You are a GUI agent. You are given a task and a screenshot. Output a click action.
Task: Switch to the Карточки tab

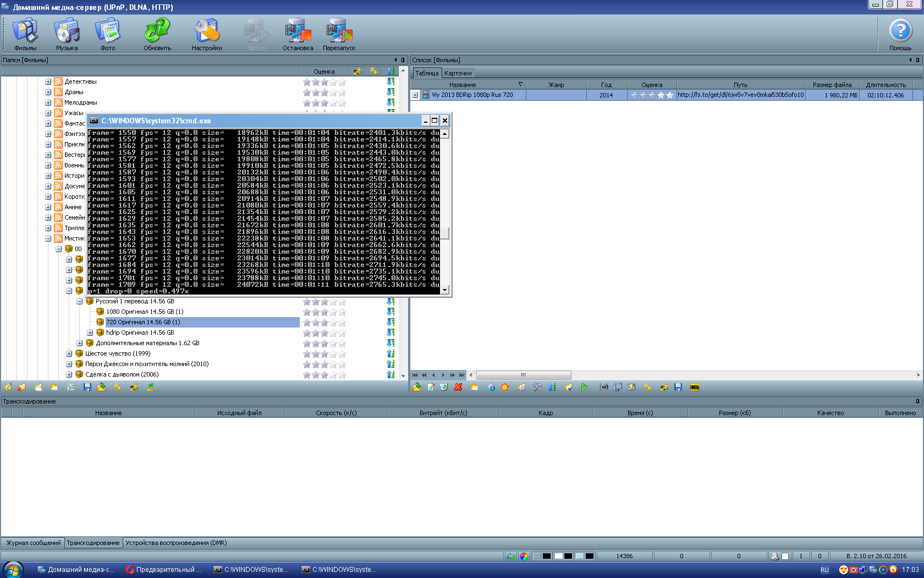tap(458, 73)
